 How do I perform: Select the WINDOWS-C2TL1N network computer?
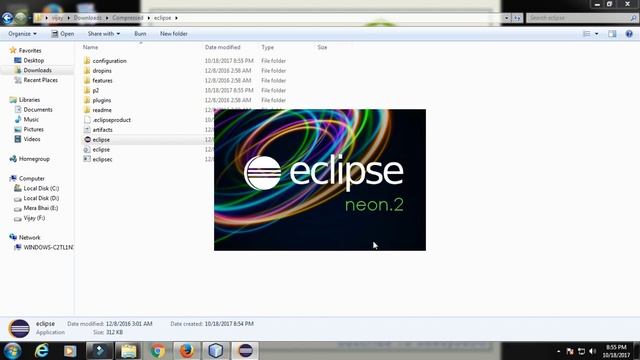point(48,247)
